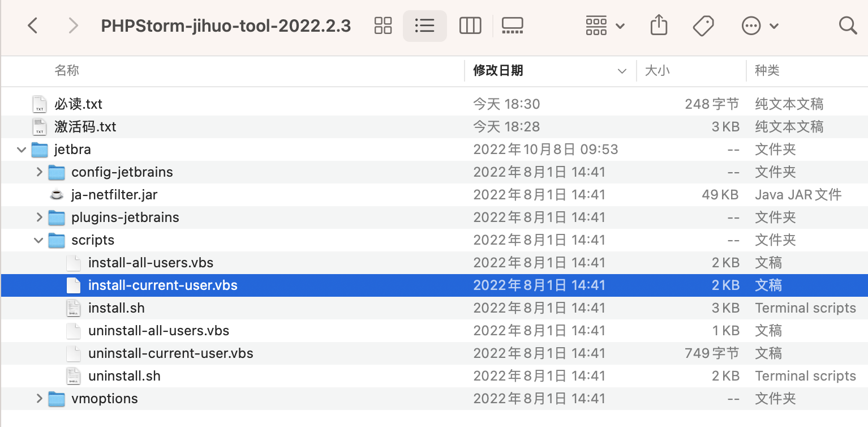Select the jetbra folder name
The width and height of the screenshot is (868, 427).
pyautogui.click(x=72, y=150)
